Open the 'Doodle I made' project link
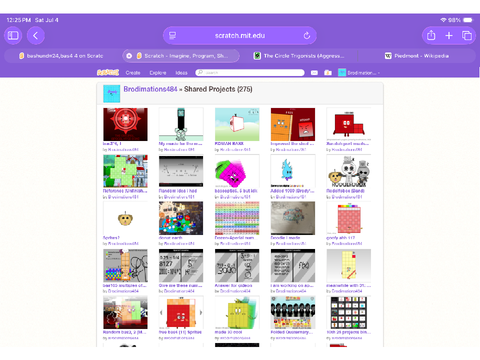This screenshot has width=480, height=360. coord(285,238)
